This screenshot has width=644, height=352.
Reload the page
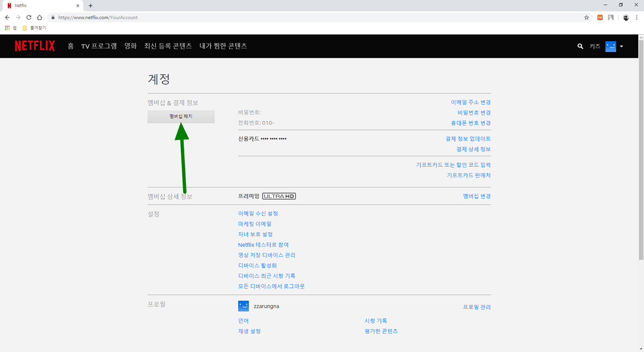coord(29,17)
